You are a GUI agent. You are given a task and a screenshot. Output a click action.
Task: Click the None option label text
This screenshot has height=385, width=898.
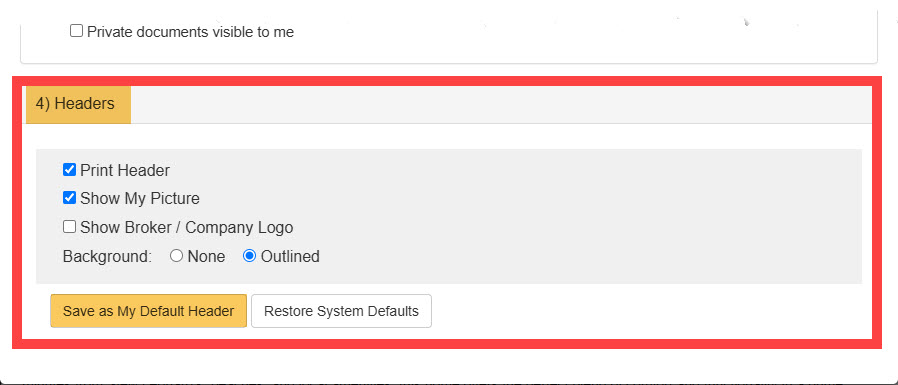(x=206, y=256)
